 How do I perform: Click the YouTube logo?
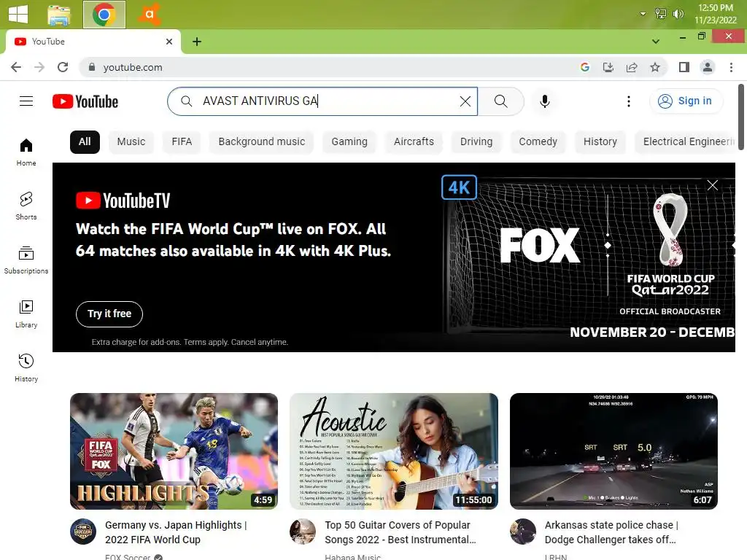[85, 101]
